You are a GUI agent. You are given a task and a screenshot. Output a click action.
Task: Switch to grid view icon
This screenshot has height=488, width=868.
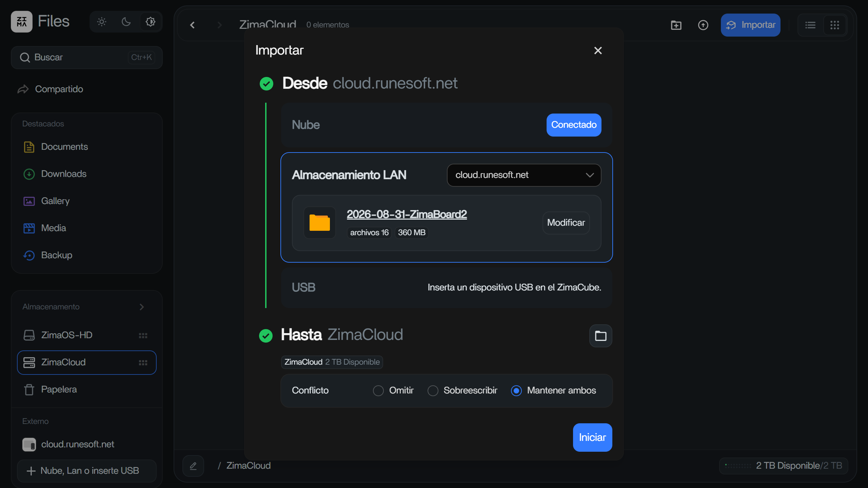click(835, 25)
